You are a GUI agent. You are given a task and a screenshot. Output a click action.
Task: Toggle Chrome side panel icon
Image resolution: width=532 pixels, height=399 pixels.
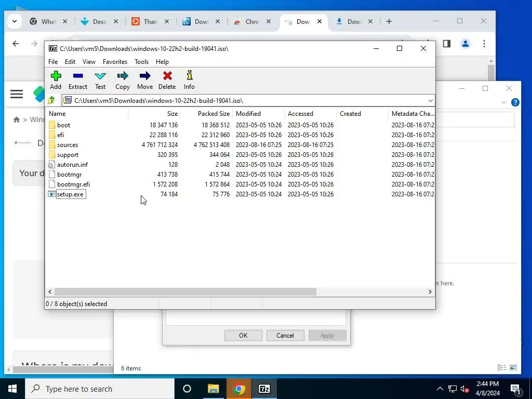(x=447, y=44)
